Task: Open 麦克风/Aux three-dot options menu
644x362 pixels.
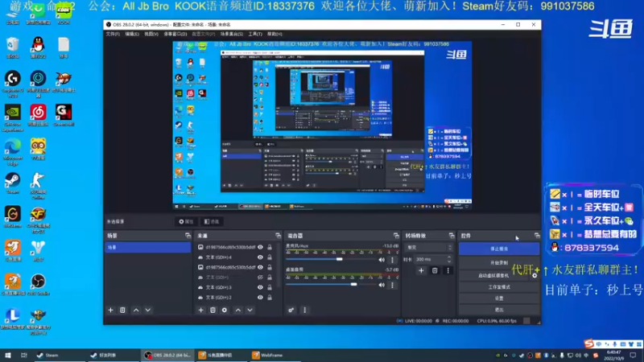Action: click(x=392, y=260)
